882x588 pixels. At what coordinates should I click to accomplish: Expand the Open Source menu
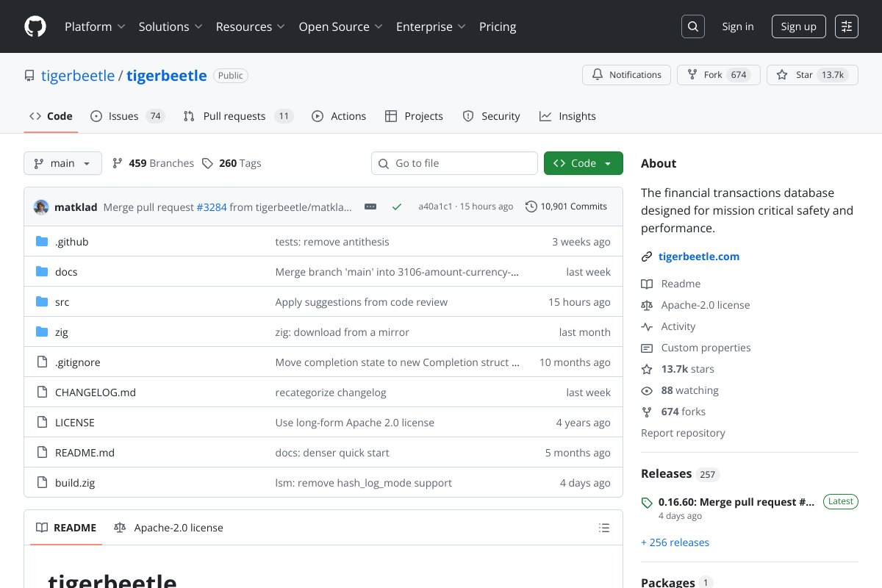click(x=340, y=26)
